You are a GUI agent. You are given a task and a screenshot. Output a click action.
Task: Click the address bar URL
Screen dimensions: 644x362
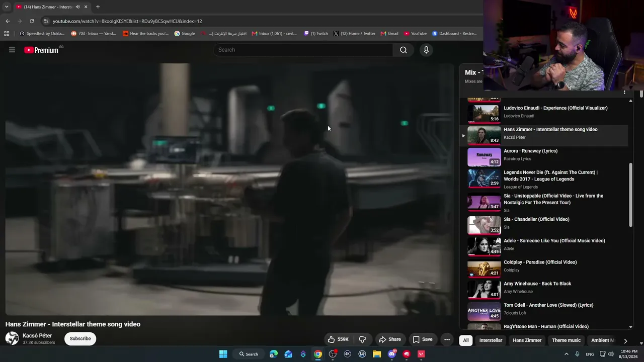tap(127, 21)
